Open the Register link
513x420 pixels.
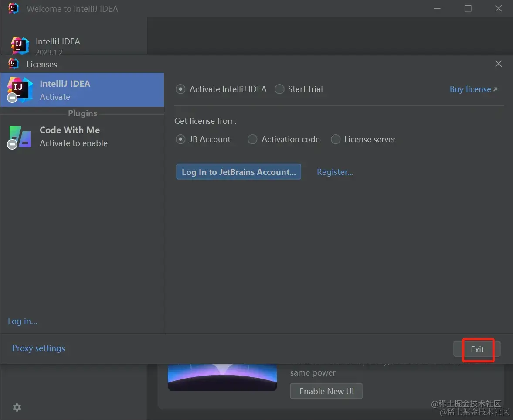(335, 172)
